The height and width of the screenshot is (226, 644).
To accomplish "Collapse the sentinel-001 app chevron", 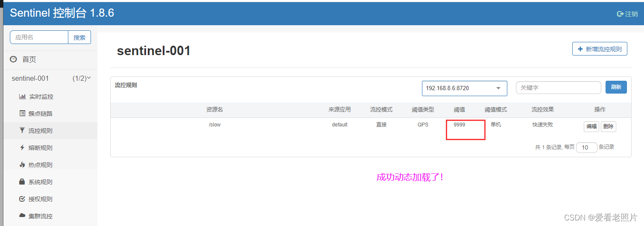I will [89, 78].
